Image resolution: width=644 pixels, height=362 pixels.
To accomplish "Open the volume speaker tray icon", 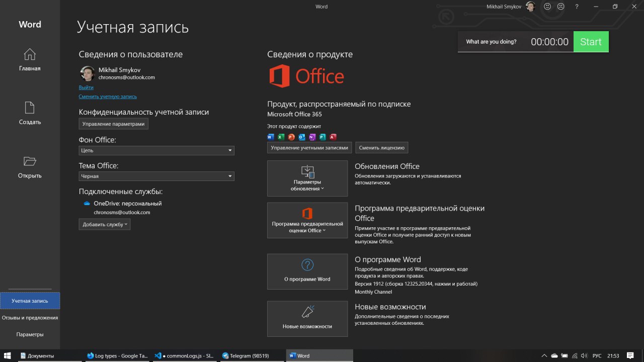I will tap(585, 355).
